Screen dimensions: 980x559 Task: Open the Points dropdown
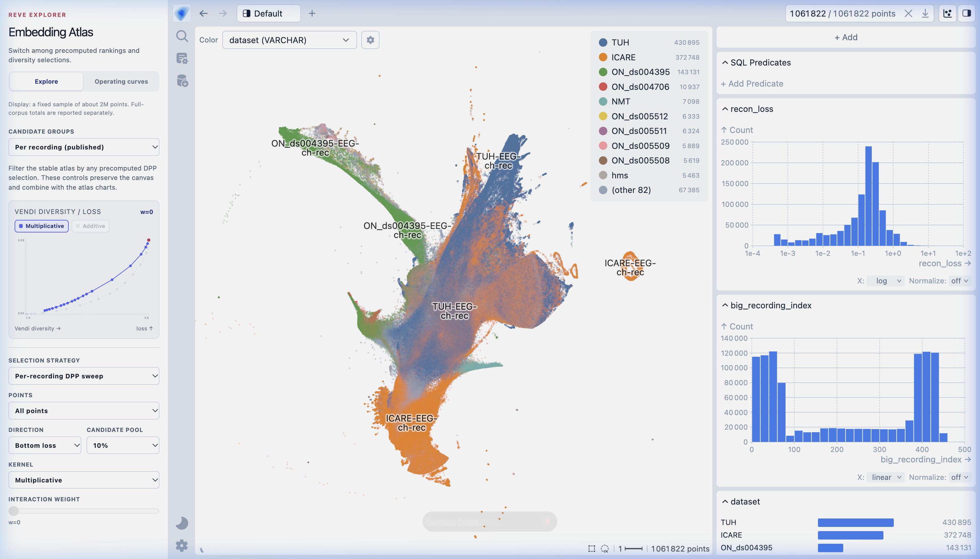click(x=84, y=410)
